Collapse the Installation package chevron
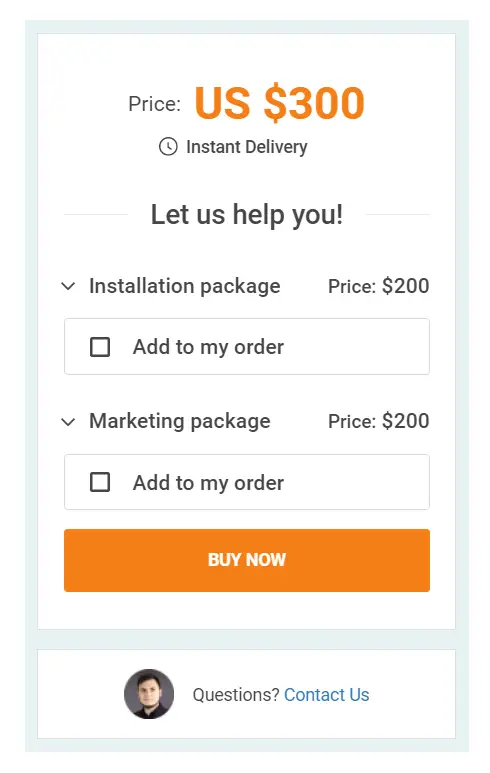 pos(68,286)
